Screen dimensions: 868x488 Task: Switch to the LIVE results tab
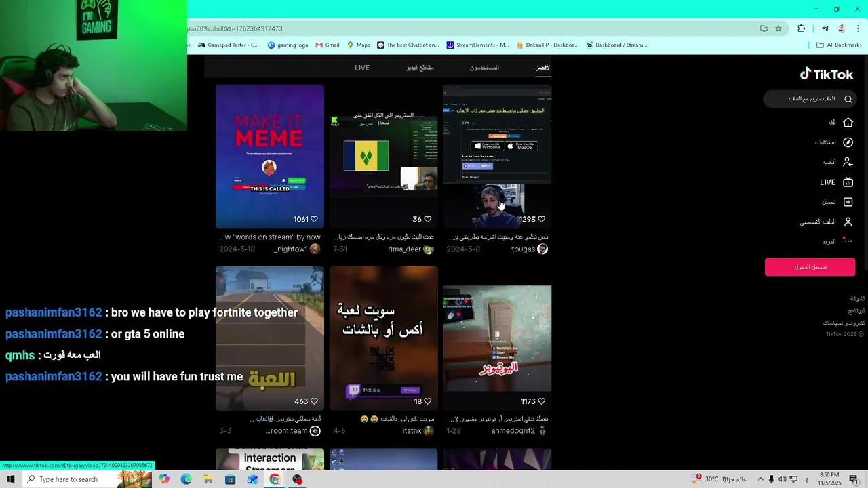point(362,68)
